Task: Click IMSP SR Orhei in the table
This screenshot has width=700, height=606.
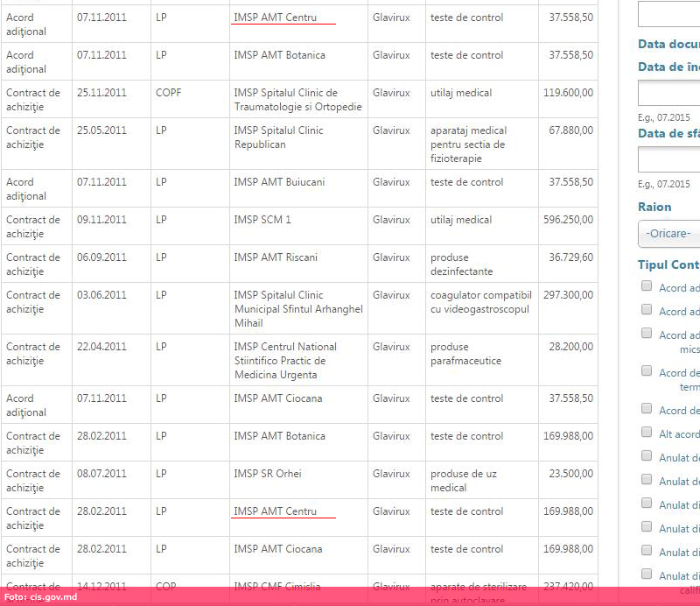Action: click(x=267, y=474)
